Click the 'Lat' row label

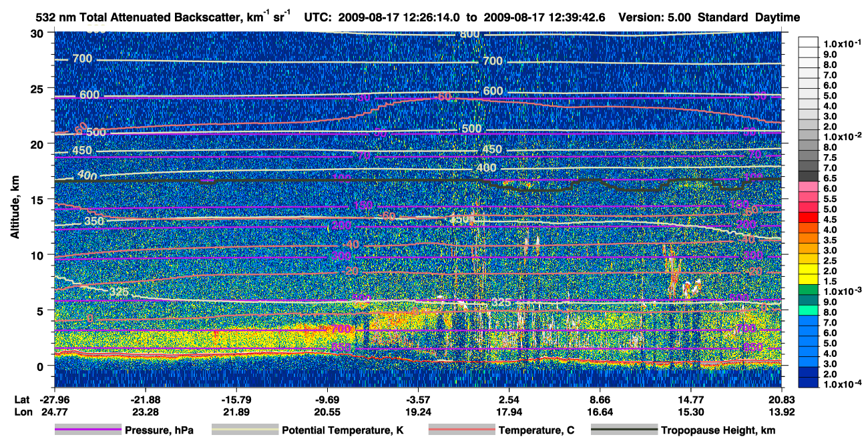(x=21, y=400)
